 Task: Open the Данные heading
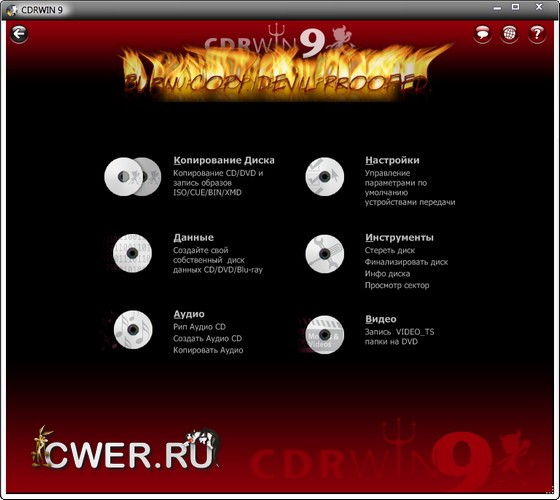(194, 238)
